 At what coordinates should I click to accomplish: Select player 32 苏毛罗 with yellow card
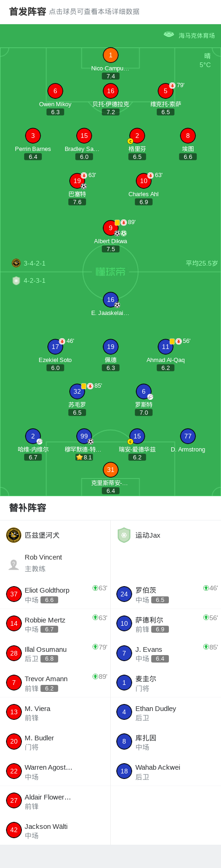tap(77, 391)
